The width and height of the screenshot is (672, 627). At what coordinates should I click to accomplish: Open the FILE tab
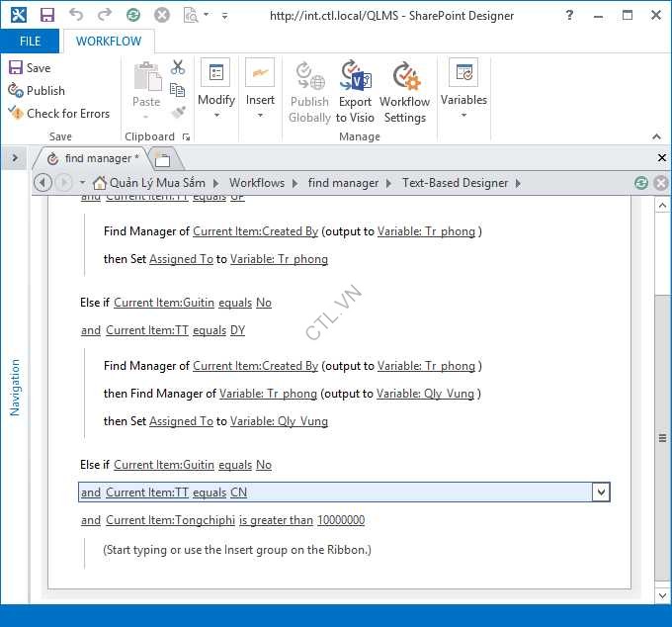coord(30,42)
